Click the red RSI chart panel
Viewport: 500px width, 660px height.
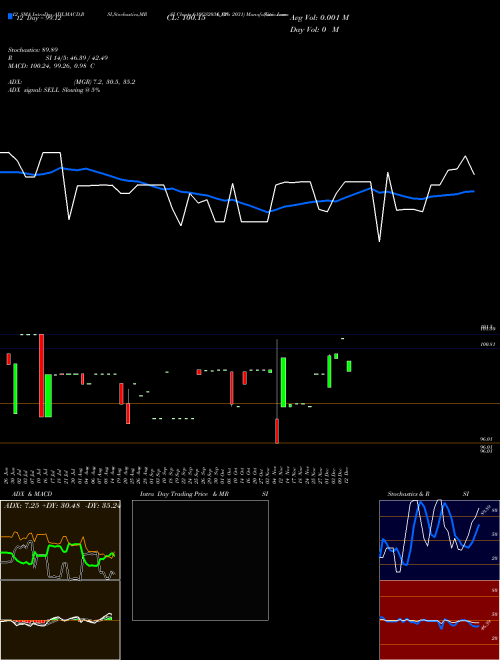(x=439, y=620)
